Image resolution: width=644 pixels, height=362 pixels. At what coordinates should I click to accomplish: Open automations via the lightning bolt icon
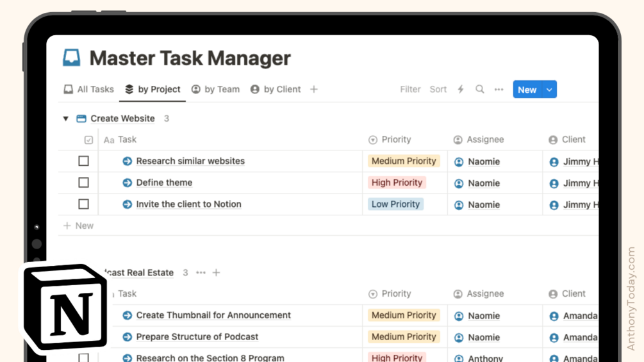[460, 90]
